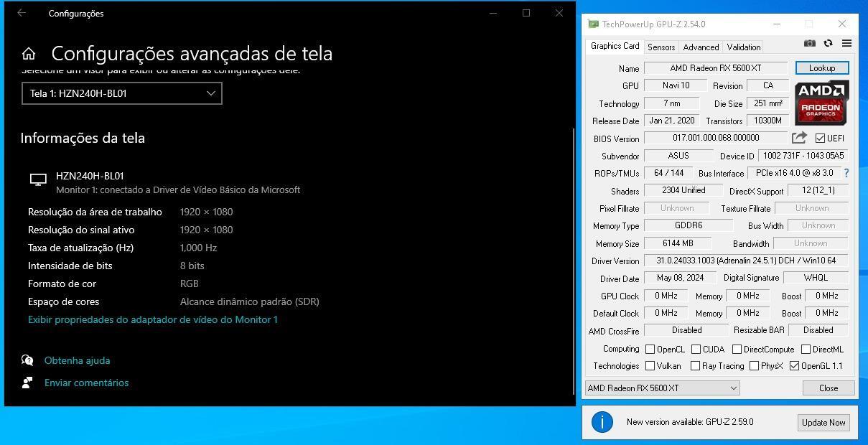Click the feedback icon beside Enviar comentários
868x445 pixels.
[x=27, y=383]
